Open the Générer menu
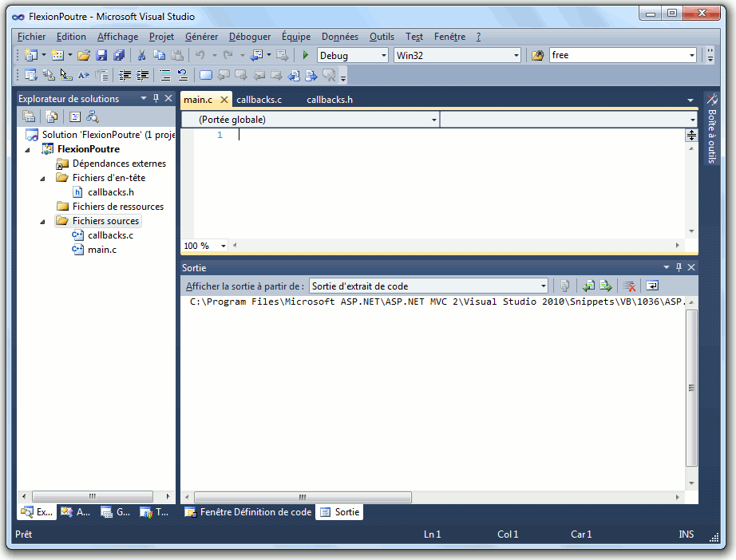The width and height of the screenshot is (736, 560). coord(201,37)
